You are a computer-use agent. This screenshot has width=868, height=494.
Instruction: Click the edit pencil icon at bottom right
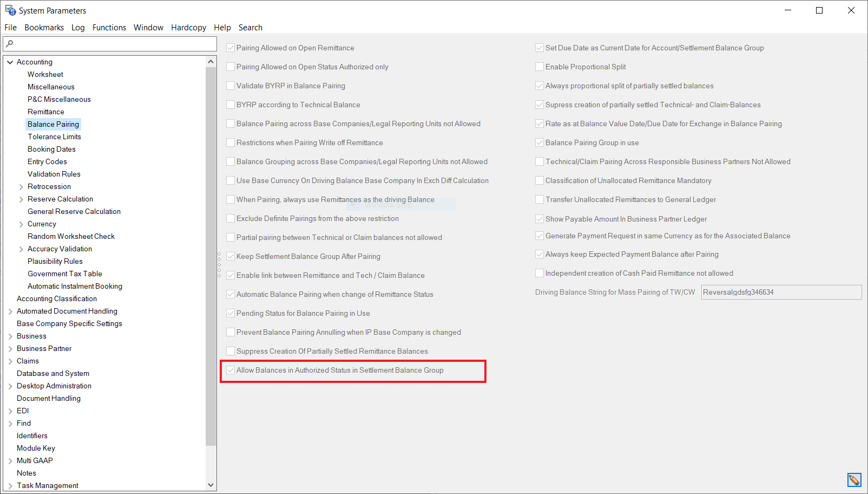(x=854, y=480)
